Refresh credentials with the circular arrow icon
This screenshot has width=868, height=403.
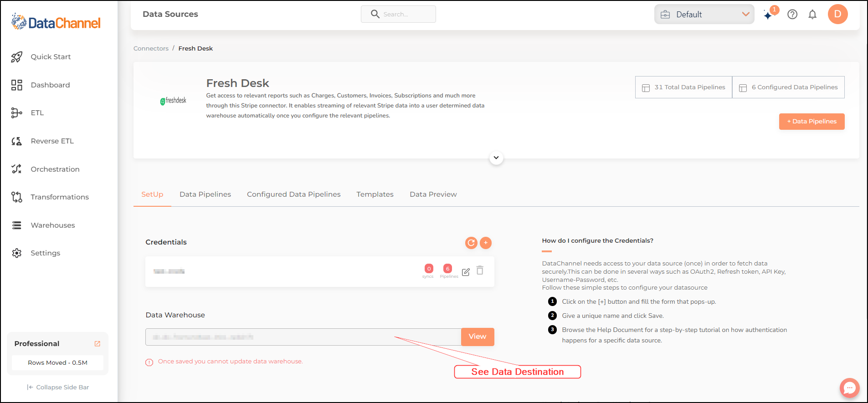pos(471,243)
